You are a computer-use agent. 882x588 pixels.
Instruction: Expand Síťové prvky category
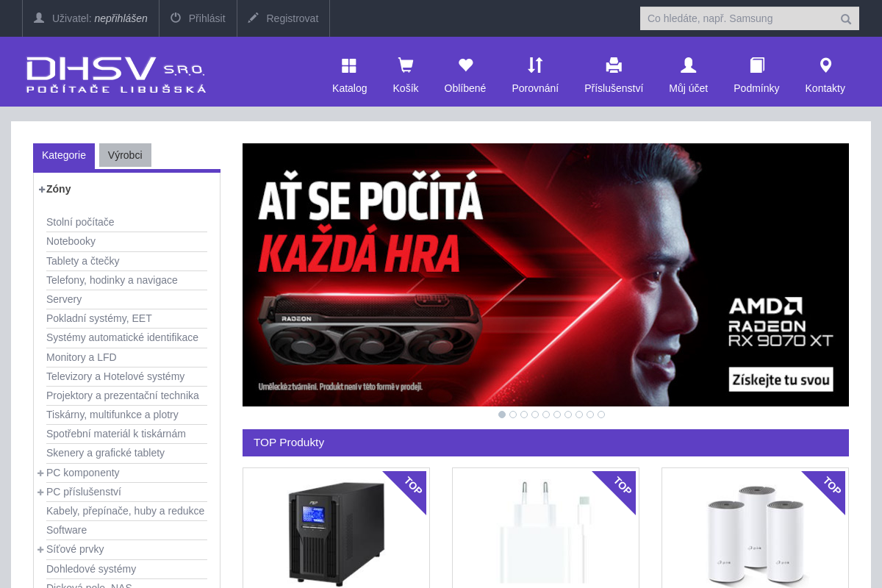coord(40,549)
